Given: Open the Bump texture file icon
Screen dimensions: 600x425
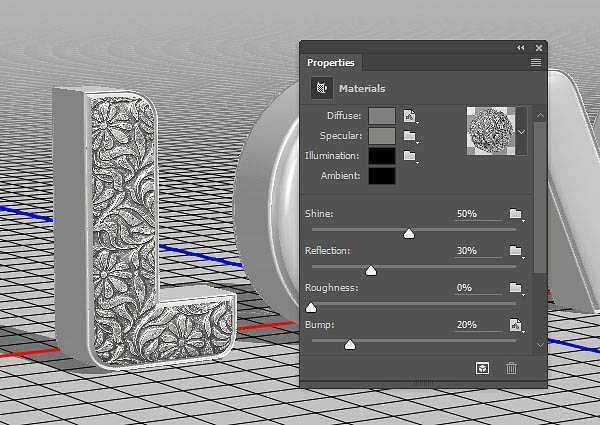Looking at the screenshot, I should pyautogui.click(x=515, y=325).
